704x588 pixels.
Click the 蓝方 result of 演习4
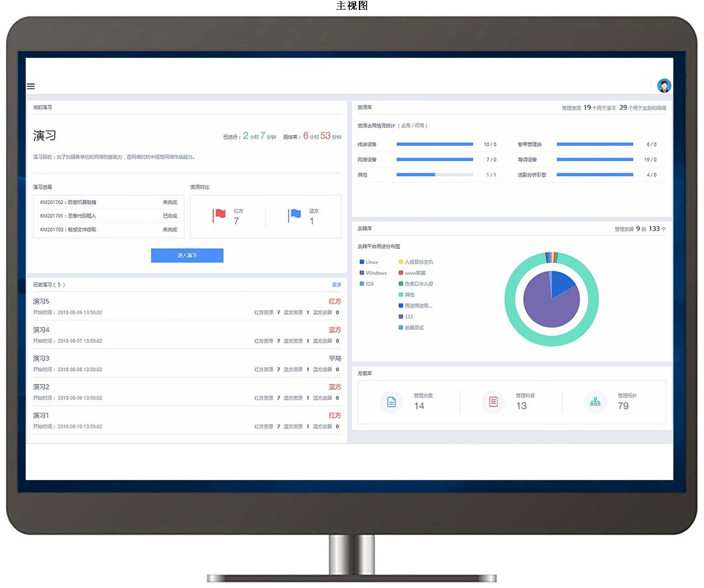pos(335,330)
